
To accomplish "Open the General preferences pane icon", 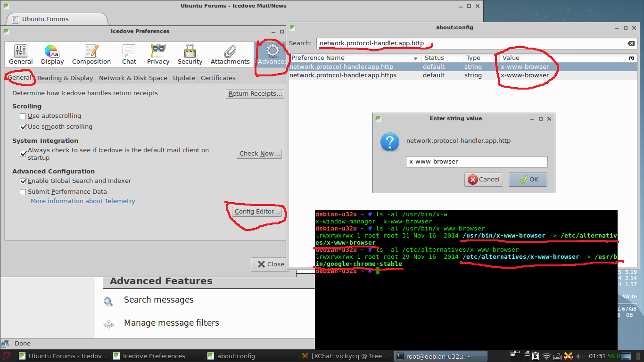I will pyautogui.click(x=21, y=55).
